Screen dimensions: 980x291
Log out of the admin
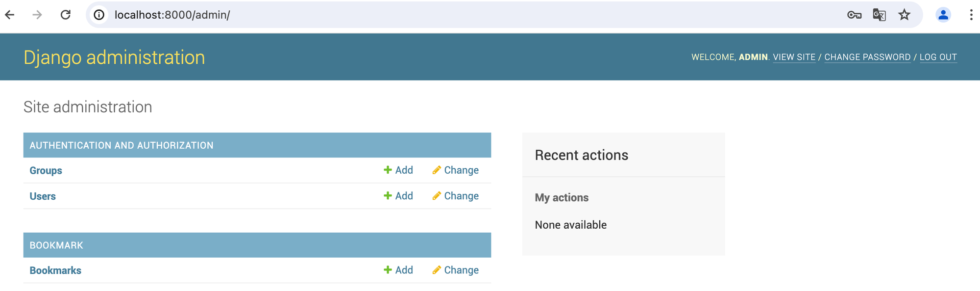938,57
